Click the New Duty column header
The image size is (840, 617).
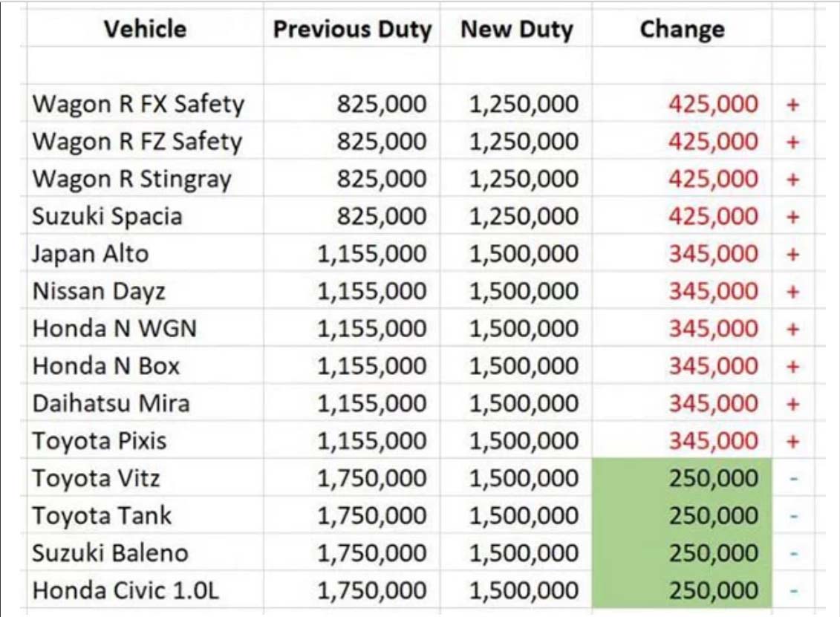point(517,30)
